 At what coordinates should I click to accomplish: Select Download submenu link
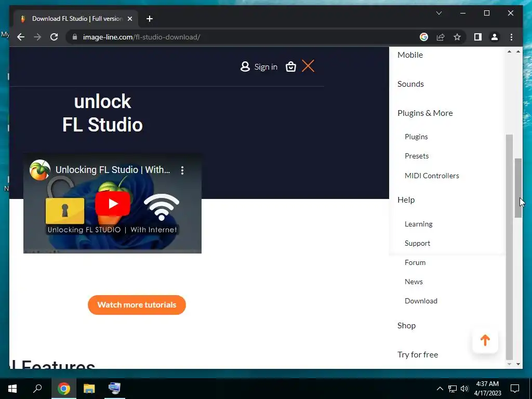point(421,301)
